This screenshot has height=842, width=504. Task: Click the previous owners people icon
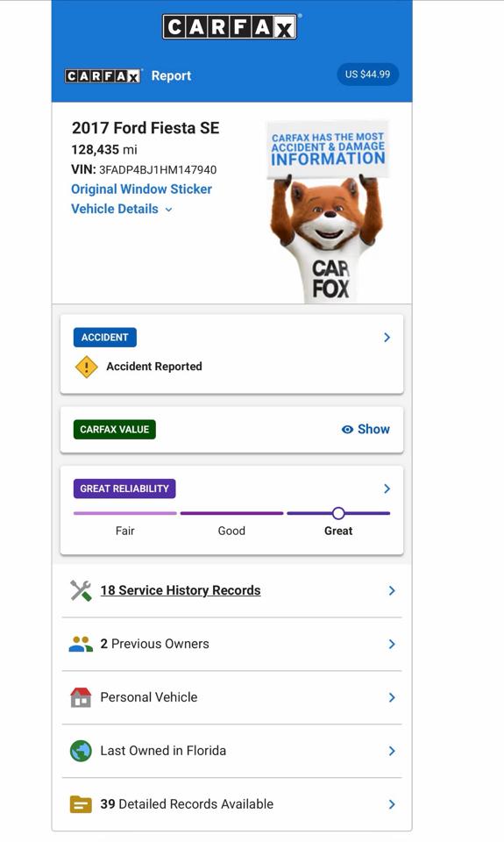(81, 644)
